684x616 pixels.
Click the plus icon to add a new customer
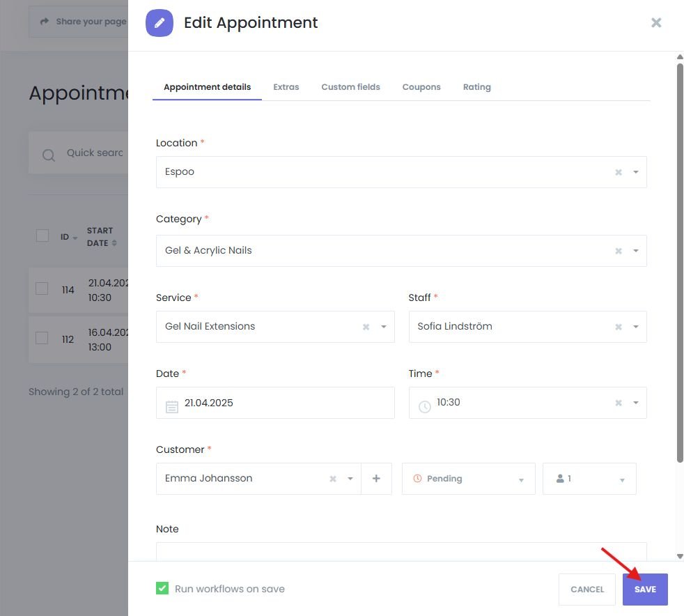pos(376,478)
